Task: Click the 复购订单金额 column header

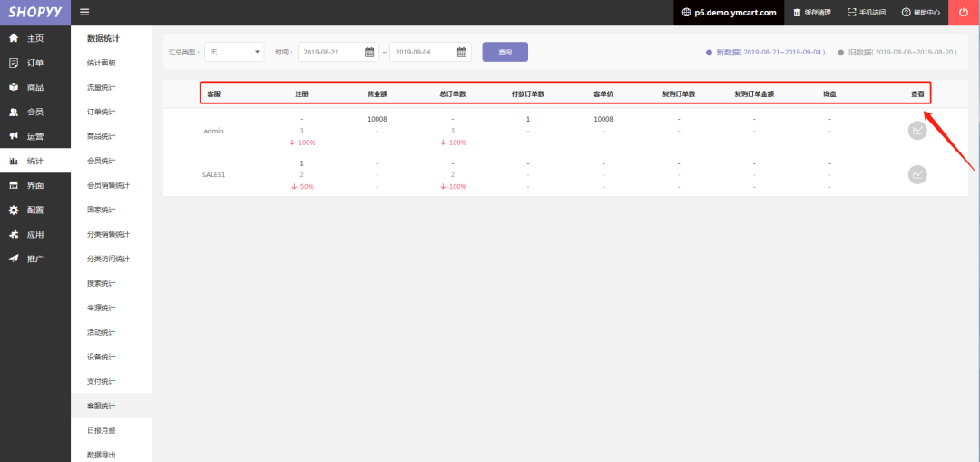Action: pos(754,93)
